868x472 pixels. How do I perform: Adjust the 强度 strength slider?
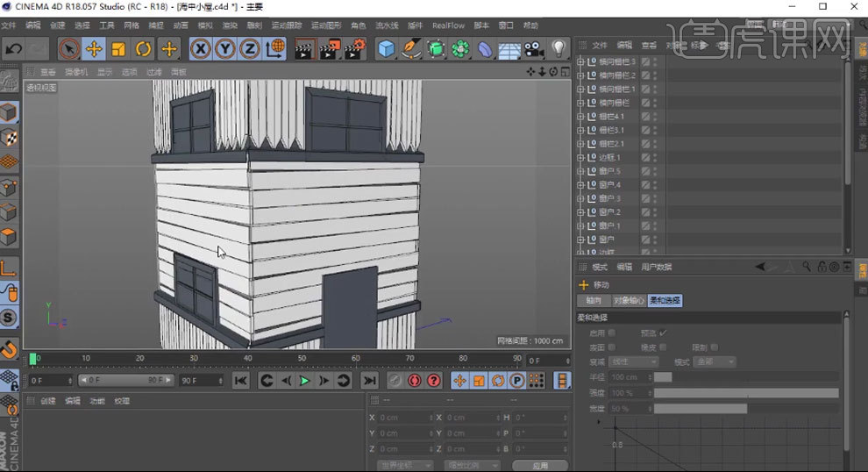tap(745, 393)
